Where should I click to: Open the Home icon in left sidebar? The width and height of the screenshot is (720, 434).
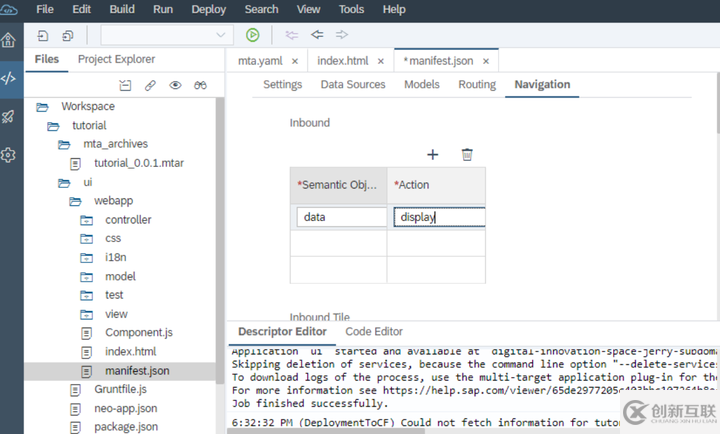(8, 40)
